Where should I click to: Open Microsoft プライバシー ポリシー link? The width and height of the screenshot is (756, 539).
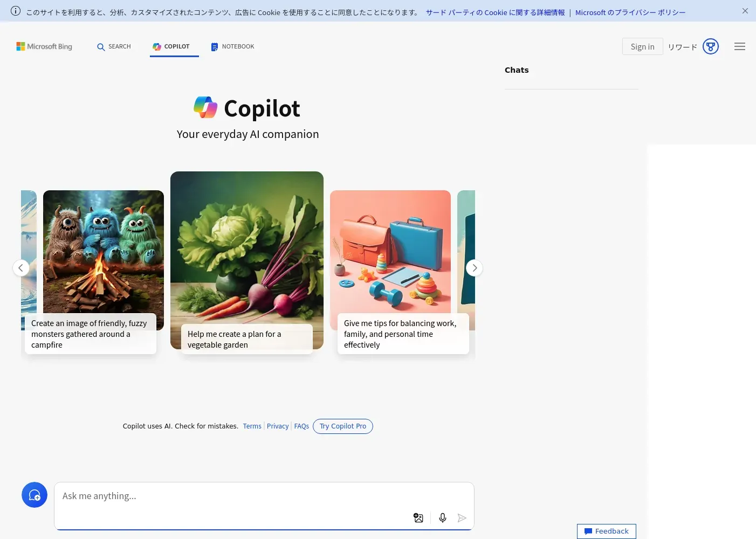coord(630,12)
